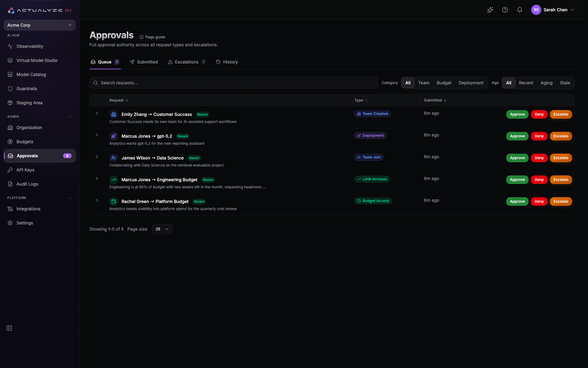Deny Marcus Jones gpt-5.2 deployment
The image size is (588, 368).
coord(539,136)
